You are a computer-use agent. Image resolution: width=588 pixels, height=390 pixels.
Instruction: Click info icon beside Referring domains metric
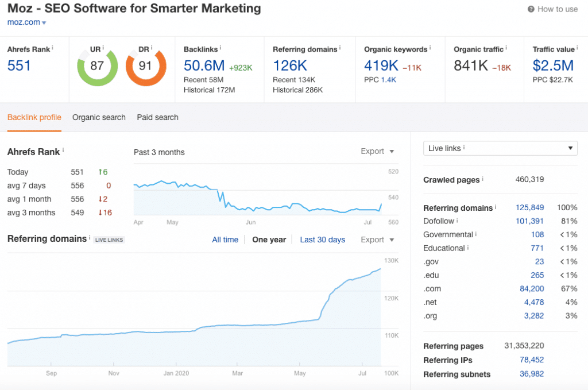coord(340,48)
